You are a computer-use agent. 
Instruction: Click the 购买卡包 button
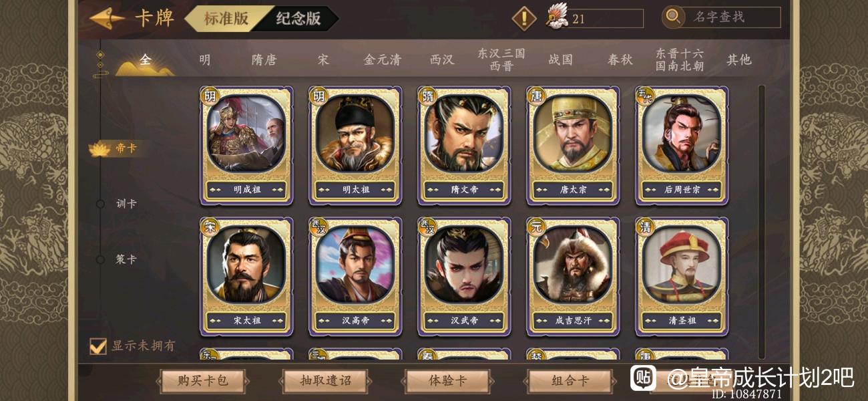click(x=203, y=381)
